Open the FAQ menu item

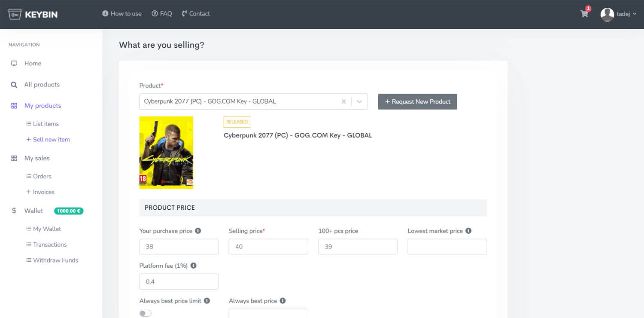coord(162,13)
